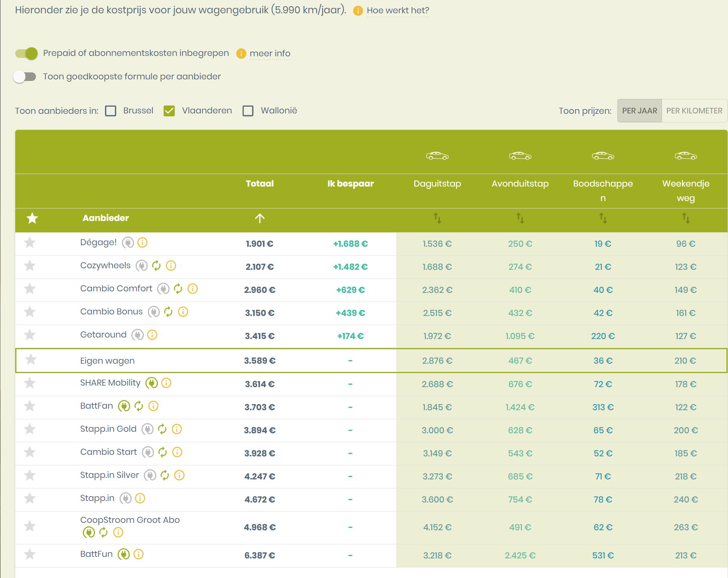Open the 'Hoe werkt het?' link
The width and height of the screenshot is (728, 578).
(397, 11)
